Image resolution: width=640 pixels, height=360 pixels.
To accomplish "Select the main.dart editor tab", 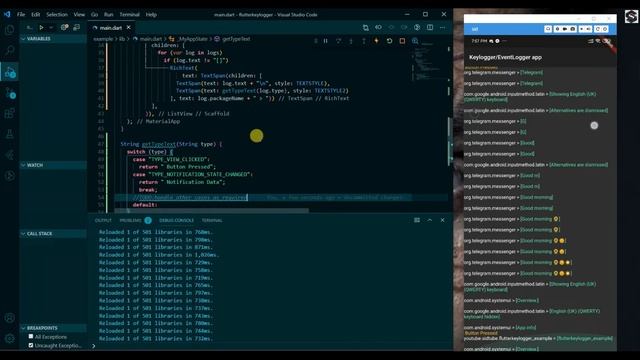I will click(111, 28).
